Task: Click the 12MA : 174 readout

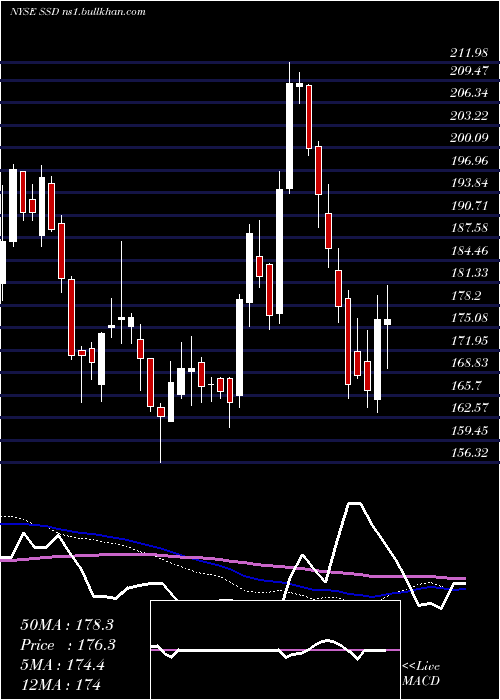Action: 60,684
